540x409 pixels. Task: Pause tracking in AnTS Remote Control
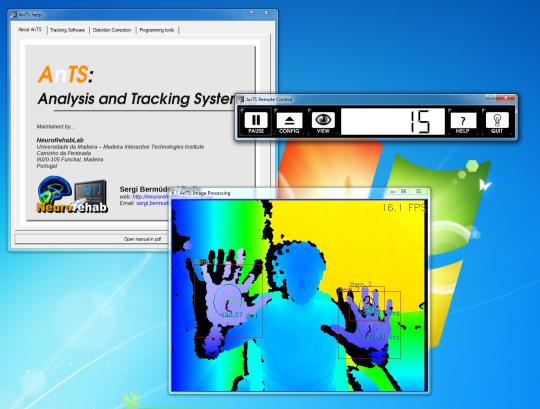(256, 122)
